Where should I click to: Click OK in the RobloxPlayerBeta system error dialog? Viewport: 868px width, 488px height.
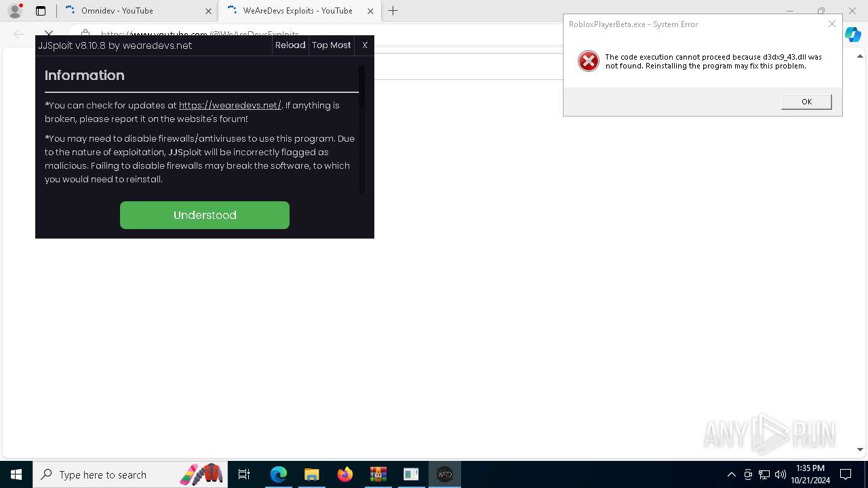click(806, 102)
